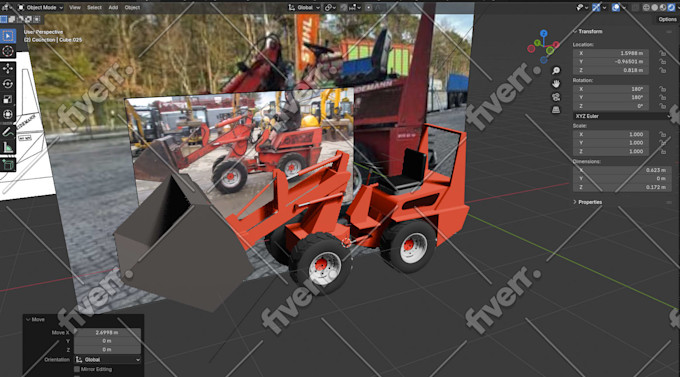Viewport: 680px width, 377px height.
Task: Click the pan hand viewport icon
Action: (556, 84)
